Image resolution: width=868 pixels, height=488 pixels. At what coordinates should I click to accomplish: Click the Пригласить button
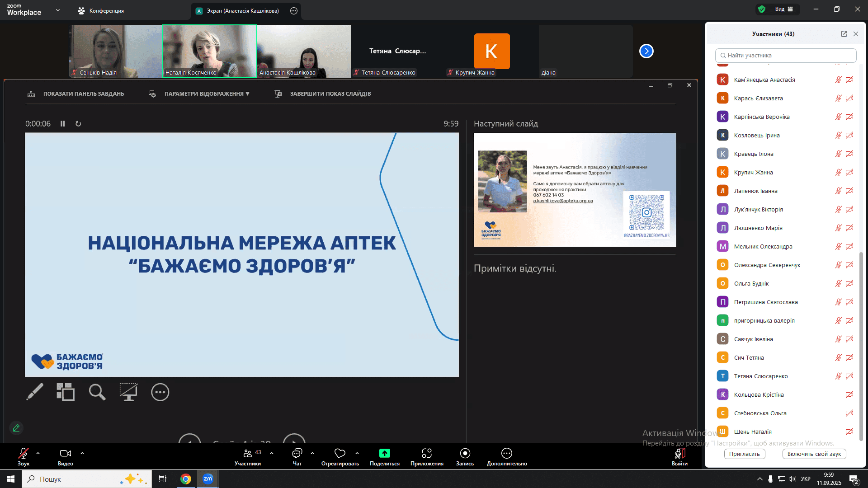[x=745, y=454]
